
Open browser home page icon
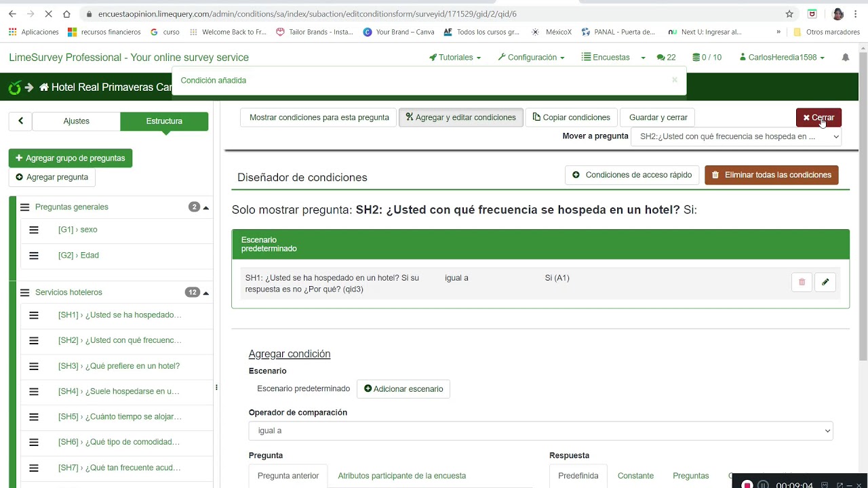point(66,14)
